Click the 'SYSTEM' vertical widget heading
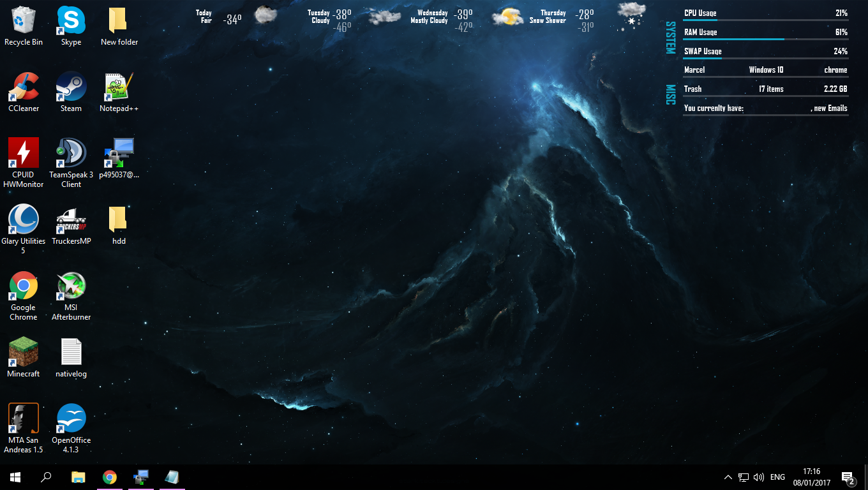The height and width of the screenshot is (490, 868). [670, 38]
